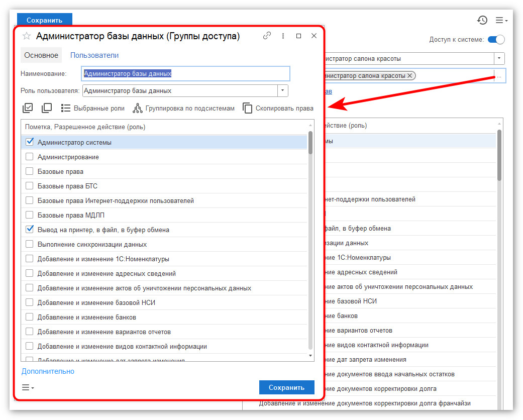
Task: Check all roles using the mark-all icon
Action: 28,108
